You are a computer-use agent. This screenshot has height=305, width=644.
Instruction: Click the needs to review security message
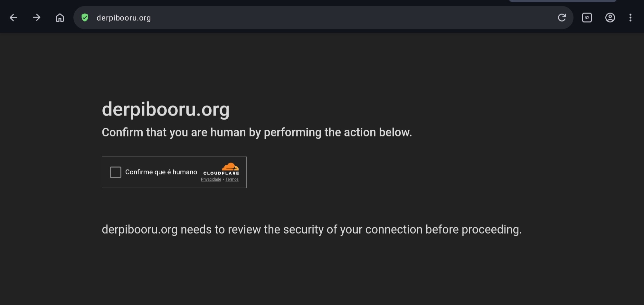[312, 230]
